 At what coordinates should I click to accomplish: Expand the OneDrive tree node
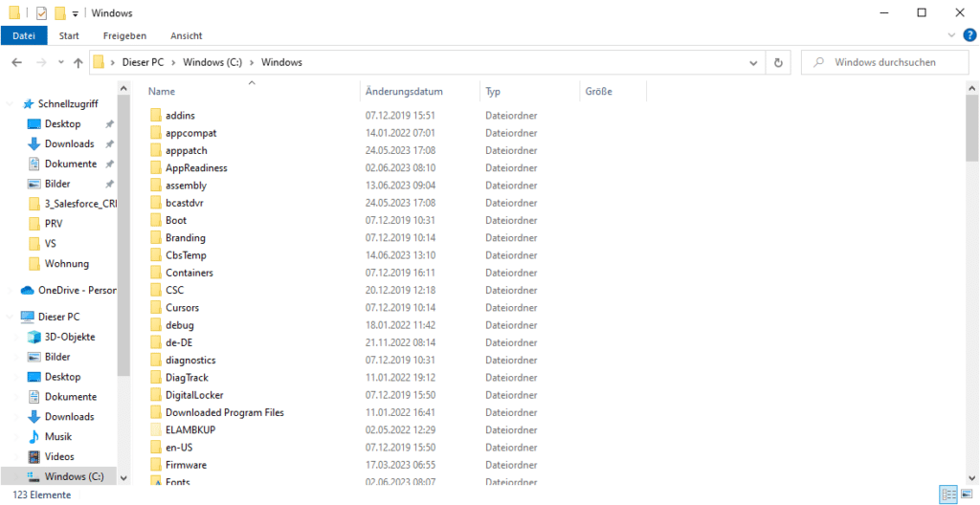tap(10, 290)
